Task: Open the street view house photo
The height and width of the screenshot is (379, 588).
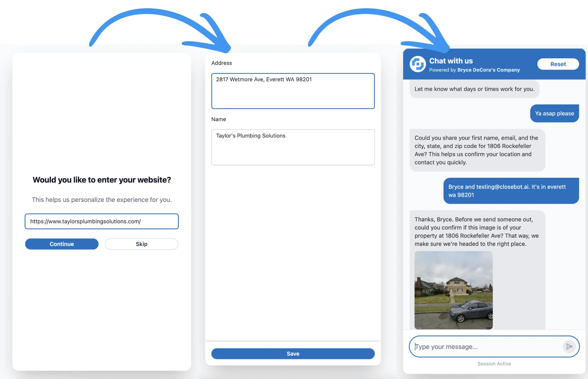Action: 453,290
